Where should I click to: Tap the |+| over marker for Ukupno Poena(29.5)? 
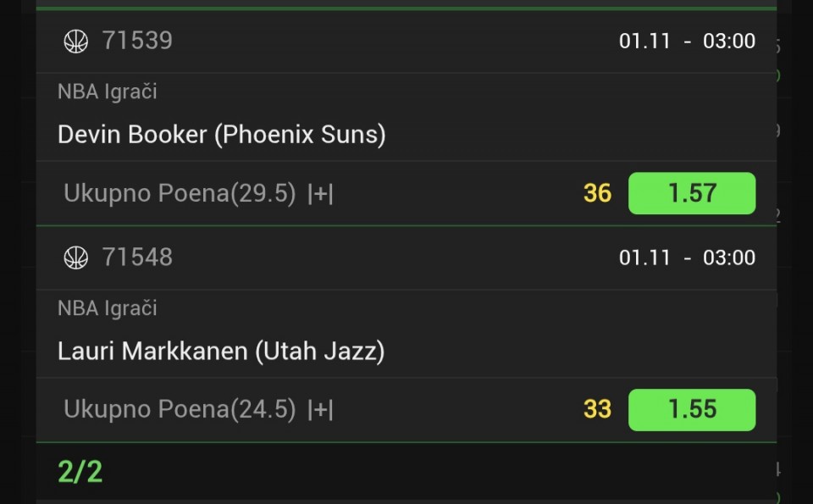coord(320,194)
